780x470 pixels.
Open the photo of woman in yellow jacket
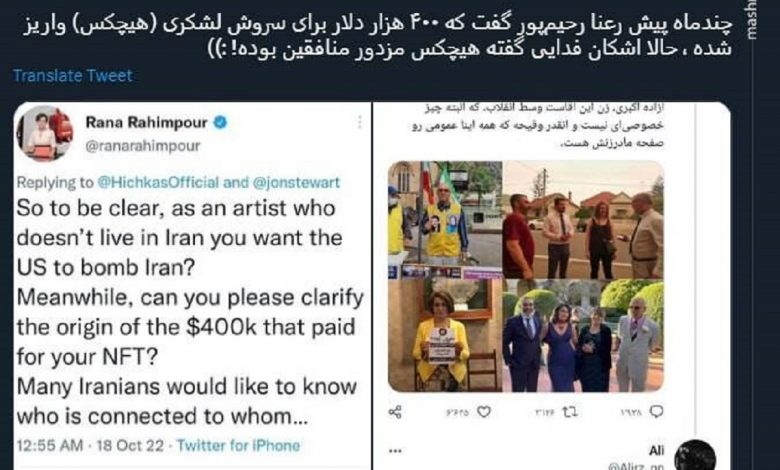tap(445, 336)
